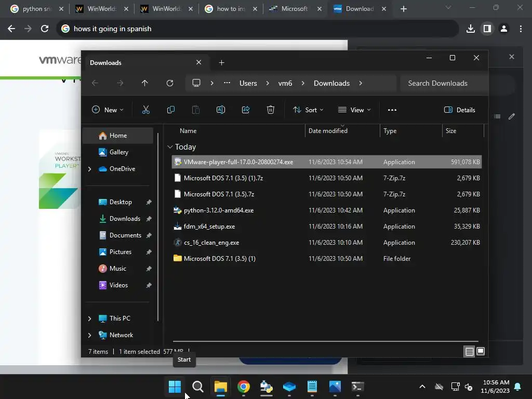This screenshot has width=532, height=399.
Task: Open the notification bell in system tray
Action: coord(518,387)
